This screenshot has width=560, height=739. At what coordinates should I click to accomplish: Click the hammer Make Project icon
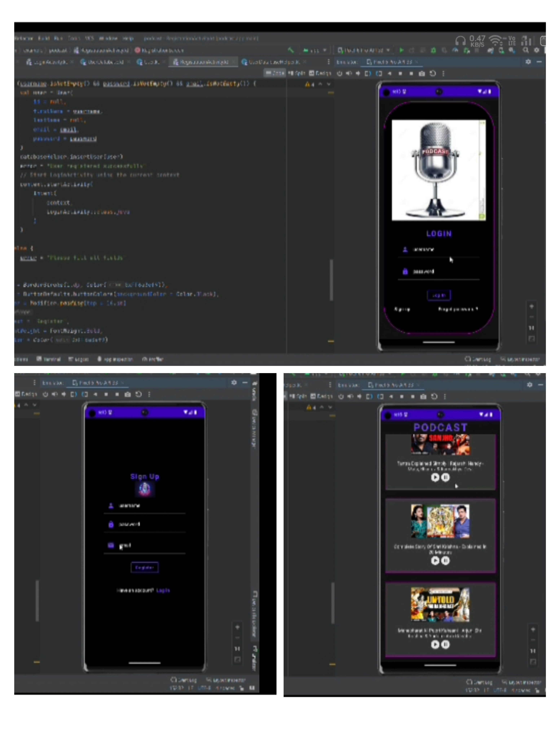291,50
